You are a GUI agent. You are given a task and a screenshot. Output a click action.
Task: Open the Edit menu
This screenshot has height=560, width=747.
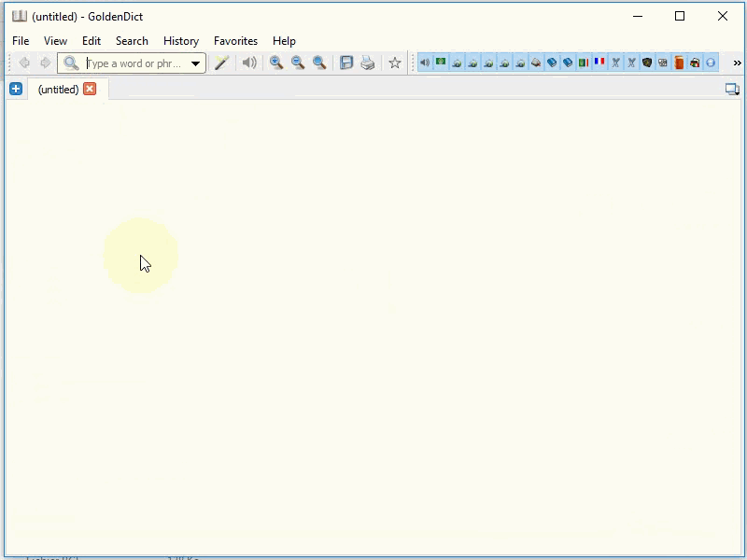[x=92, y=41]
